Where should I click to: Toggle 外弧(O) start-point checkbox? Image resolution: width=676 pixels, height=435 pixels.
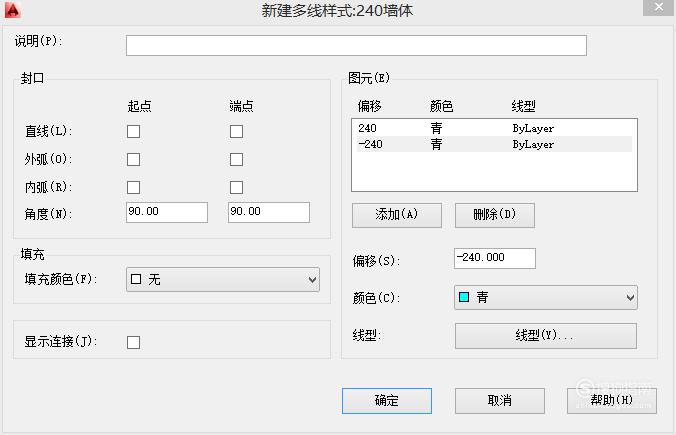[133, 159]
